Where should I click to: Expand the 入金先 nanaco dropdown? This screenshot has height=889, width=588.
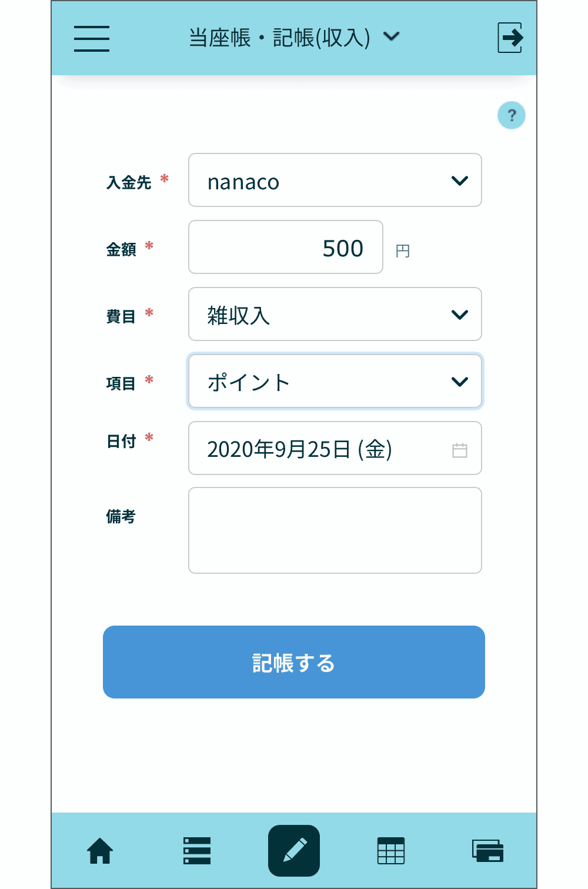(x=335, y=181)
